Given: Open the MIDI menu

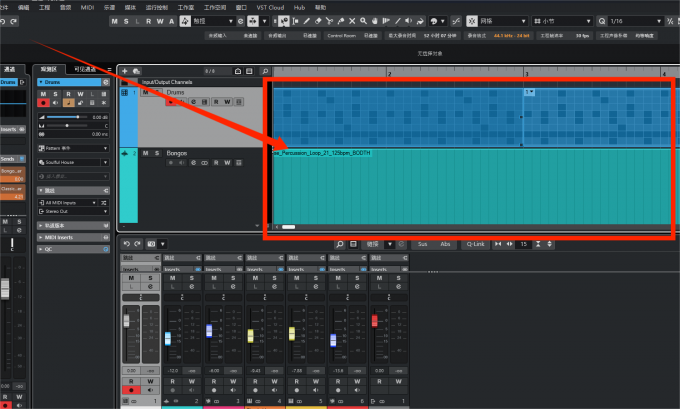Looking at the screenshot, I should click(87, 7).
